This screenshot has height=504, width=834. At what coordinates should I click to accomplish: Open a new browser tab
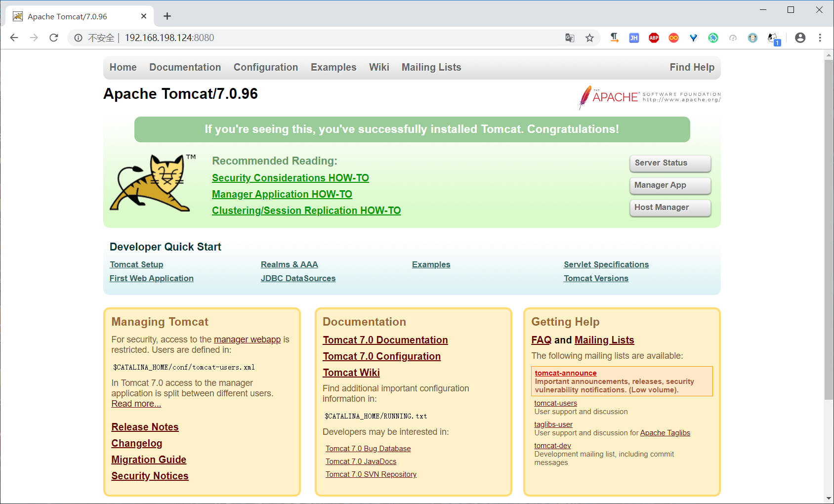tap(167, 16)
